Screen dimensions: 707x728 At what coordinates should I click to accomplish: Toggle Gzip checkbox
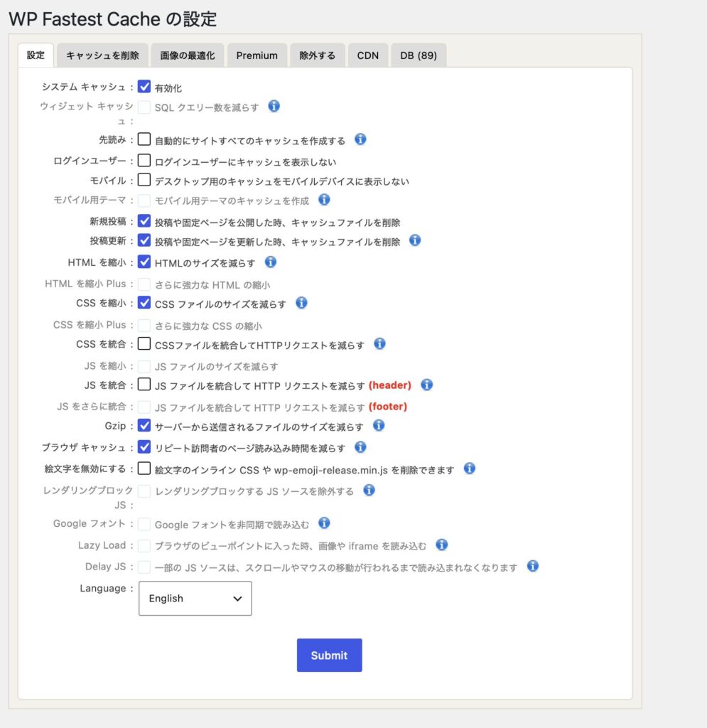[x=144, y=425]
